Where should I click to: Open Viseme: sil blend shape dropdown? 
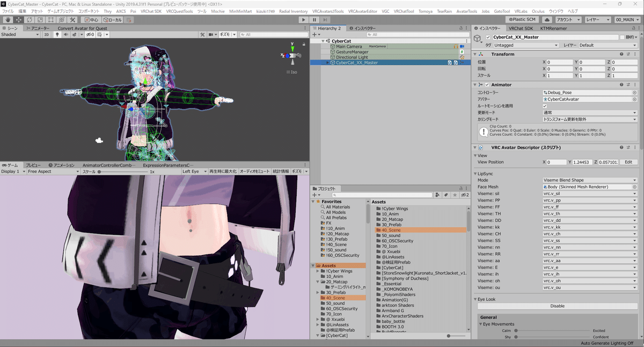coord(590,193)
